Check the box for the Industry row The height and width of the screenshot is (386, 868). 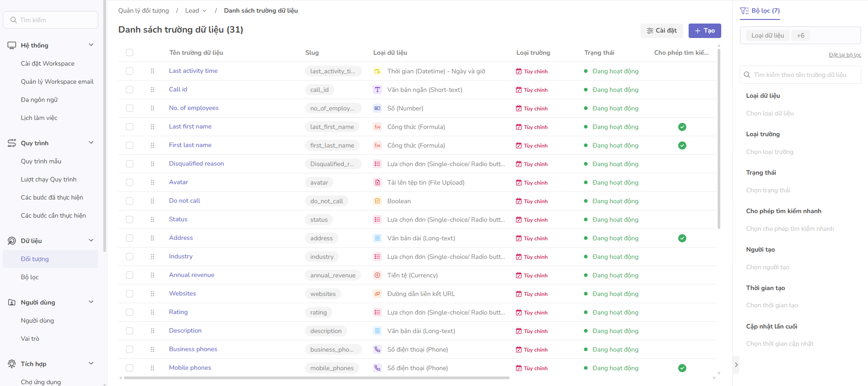tap(130, 257)
